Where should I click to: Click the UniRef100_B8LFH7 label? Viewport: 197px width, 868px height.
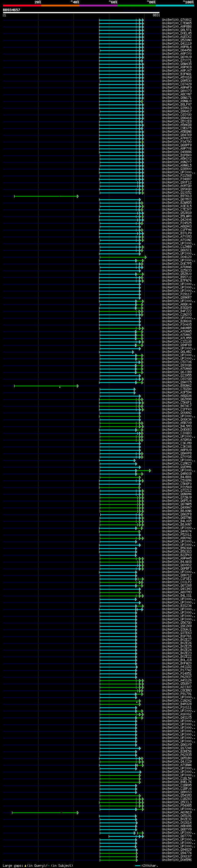coord(176,104)
